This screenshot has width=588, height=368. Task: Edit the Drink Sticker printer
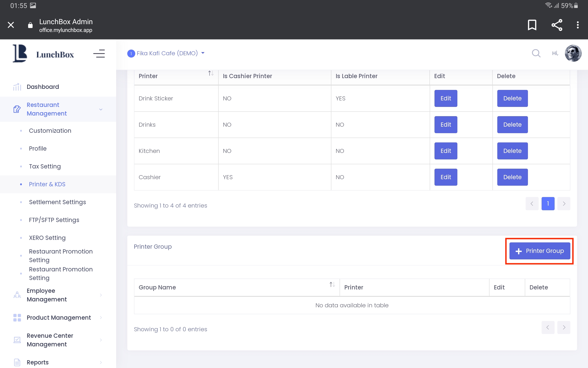(446, 98)
